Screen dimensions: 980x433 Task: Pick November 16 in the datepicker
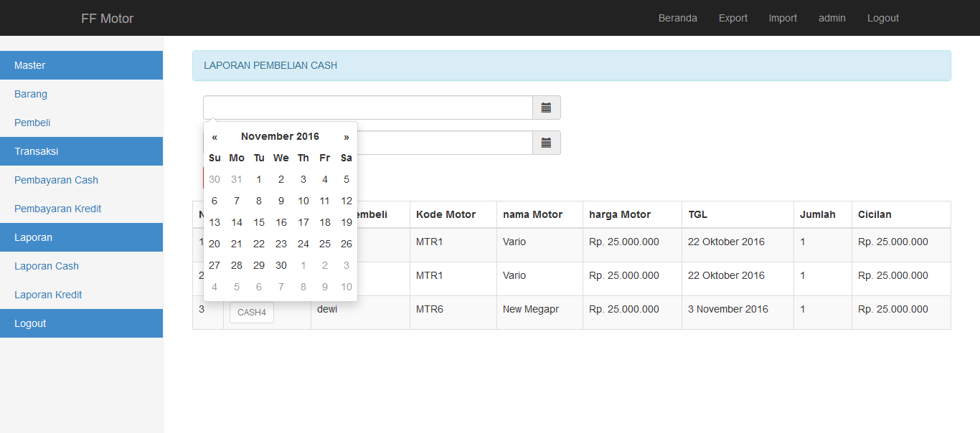point(281,223)
